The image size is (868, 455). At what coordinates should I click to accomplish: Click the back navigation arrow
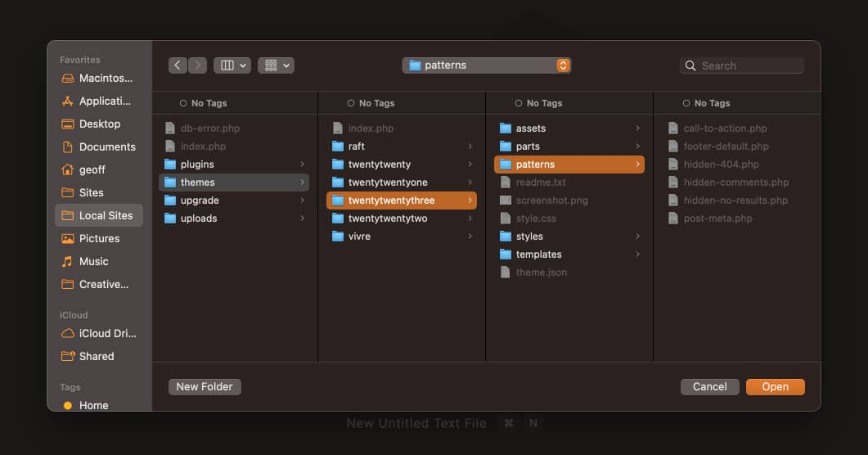tap(178, 65)
